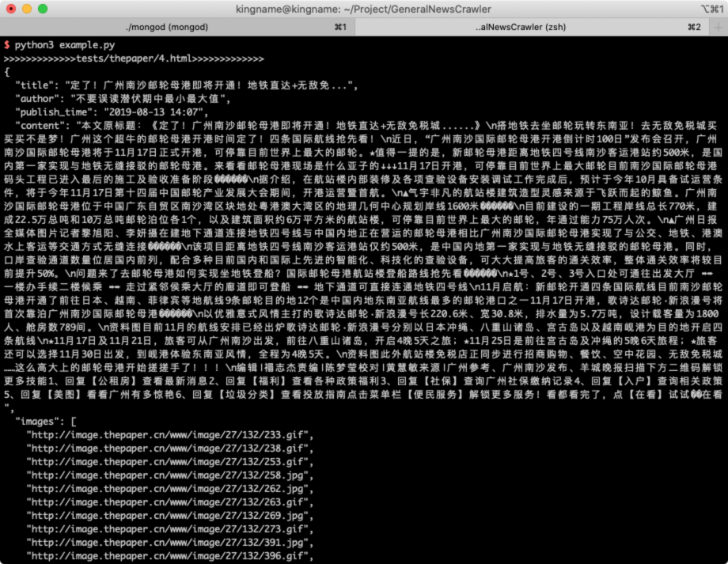Open the 233.gif image URL
Image resolution: width=728 pixels, height=564 pixels.
tap(167, 435)
